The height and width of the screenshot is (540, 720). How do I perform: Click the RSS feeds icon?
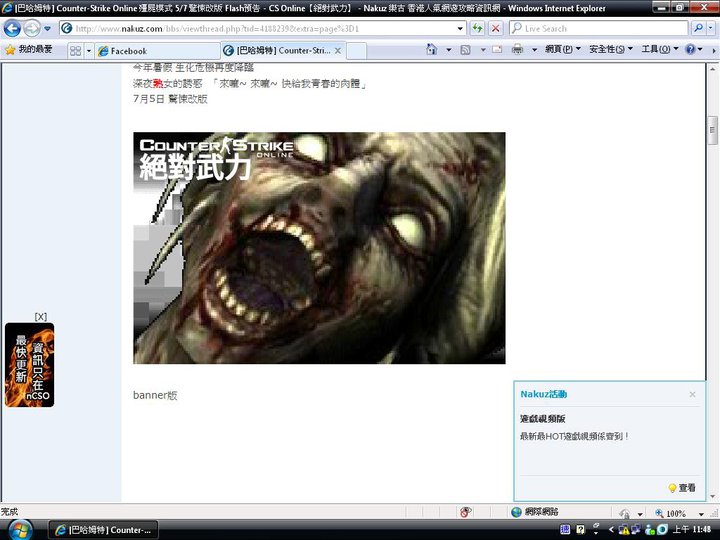tap(465, 50)
